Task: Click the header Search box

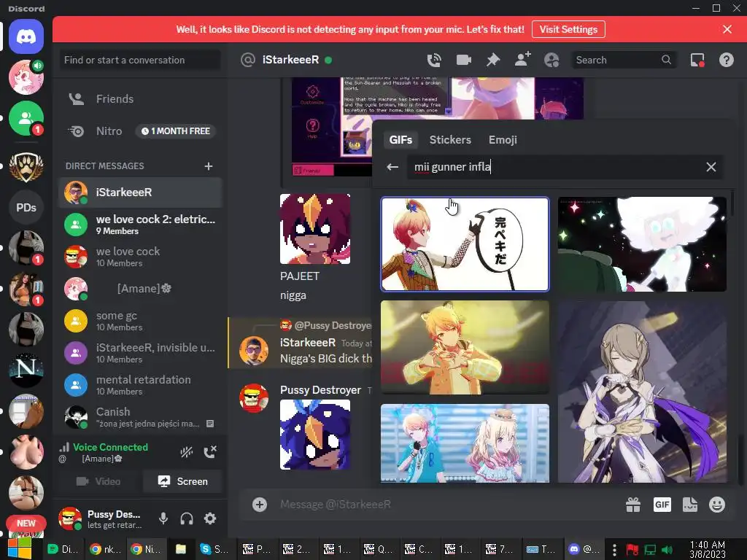Action: point(624,60)
